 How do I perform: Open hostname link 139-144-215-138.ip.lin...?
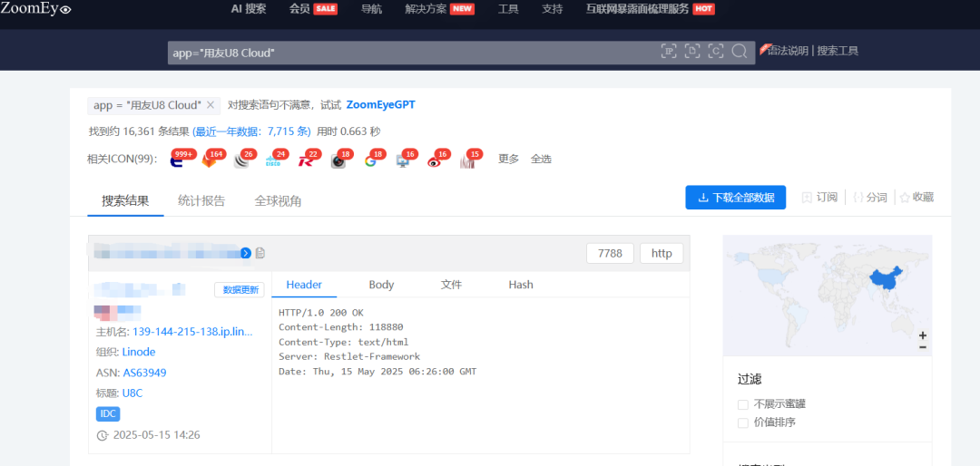[192, 332]
